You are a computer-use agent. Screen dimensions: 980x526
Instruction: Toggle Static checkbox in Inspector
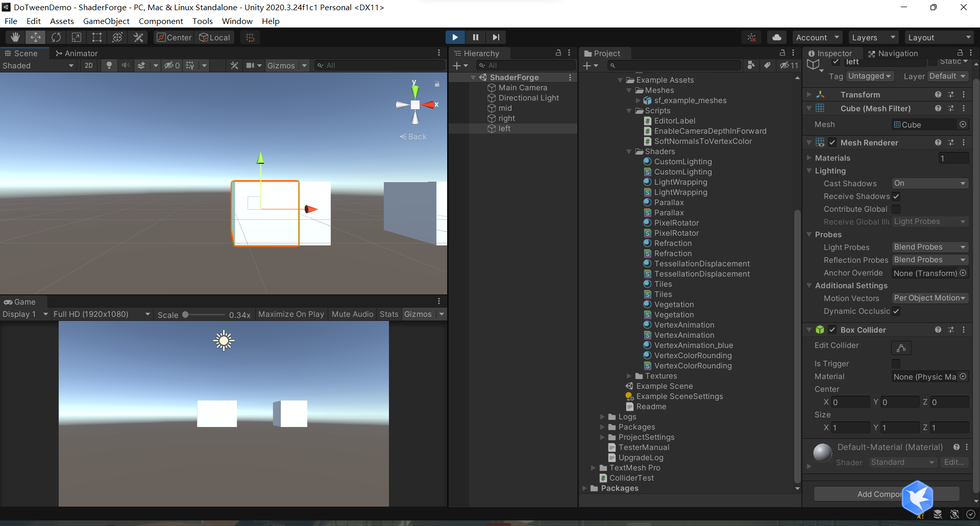pos(933,62)
